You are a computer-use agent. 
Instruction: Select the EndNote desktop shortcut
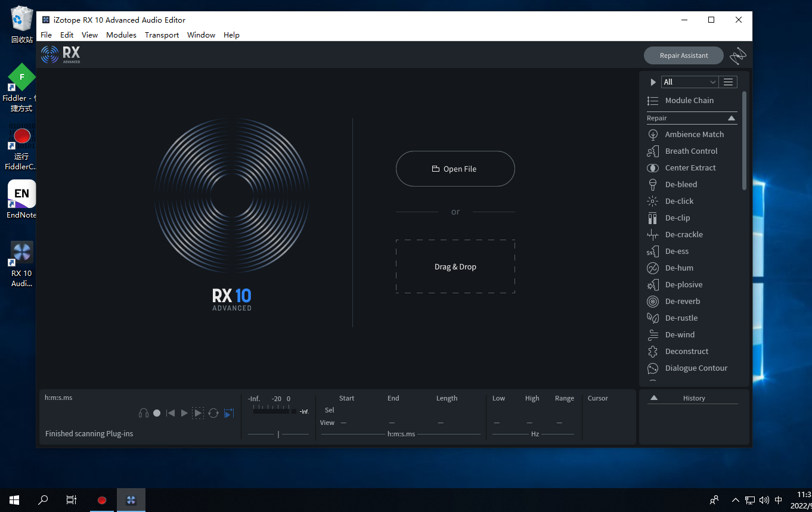click(x=22, y=200)
